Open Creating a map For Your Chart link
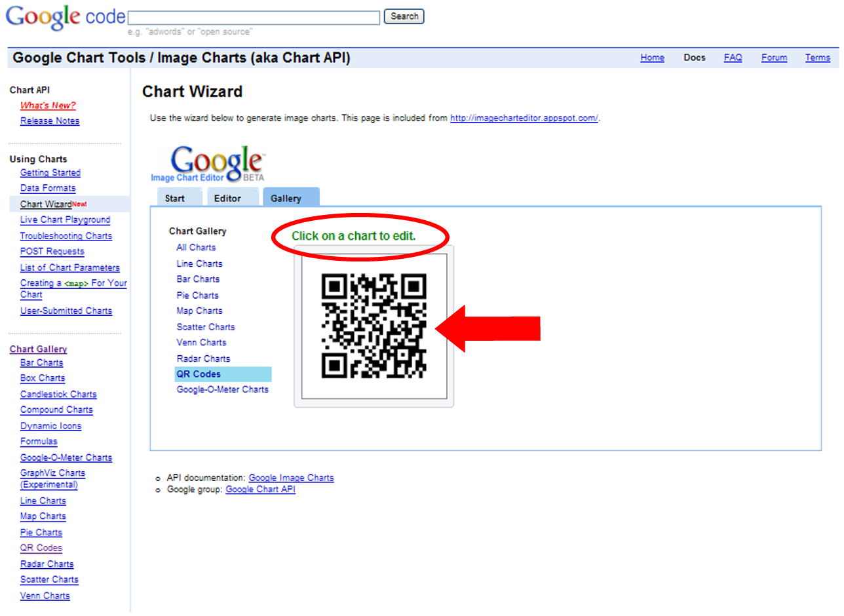The width and height of the screenshot is (844, 616). pos(73,289)
